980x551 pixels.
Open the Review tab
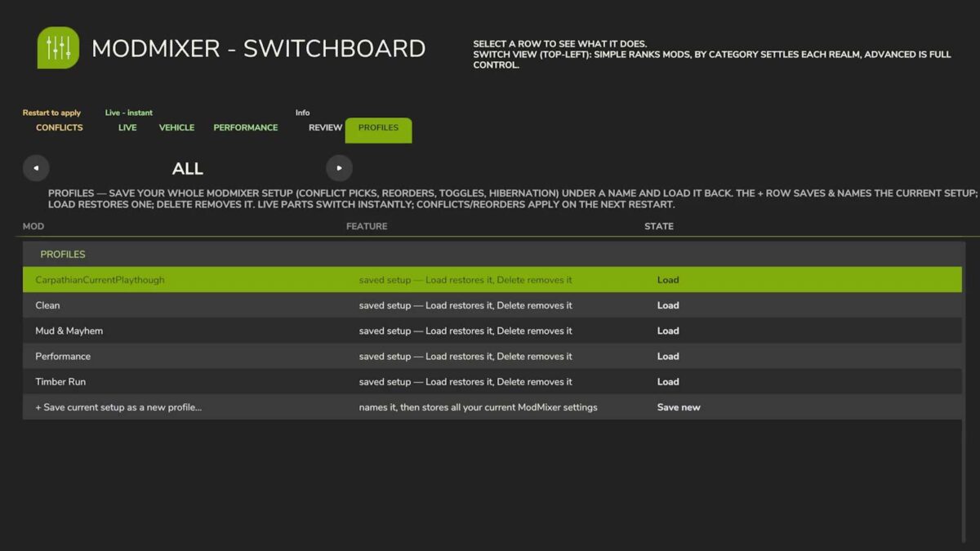pos(325,127)
